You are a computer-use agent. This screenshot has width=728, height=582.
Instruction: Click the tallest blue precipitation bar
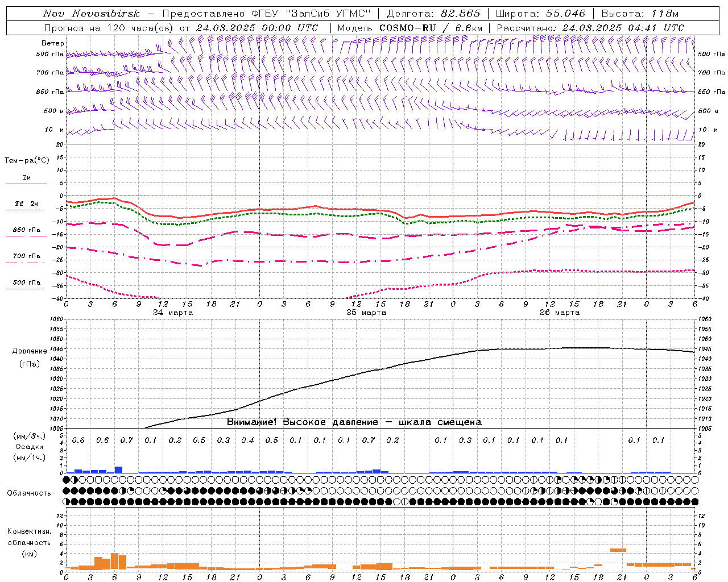[118, 469]
